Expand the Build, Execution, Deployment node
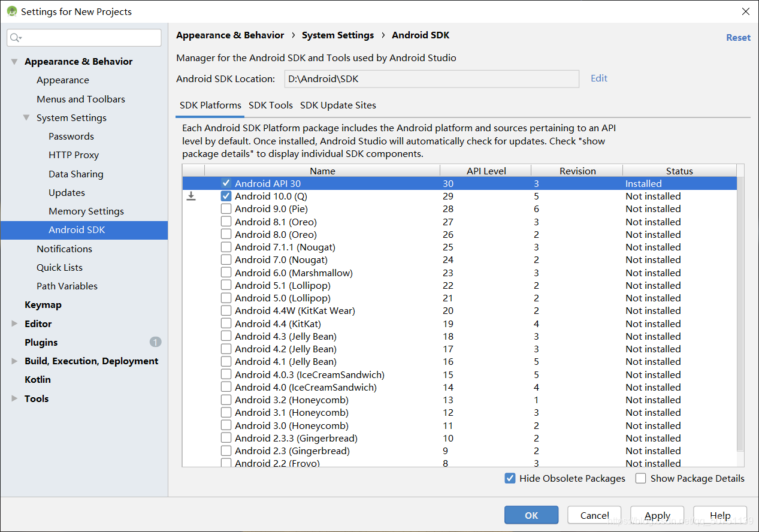 click(14, 361)
